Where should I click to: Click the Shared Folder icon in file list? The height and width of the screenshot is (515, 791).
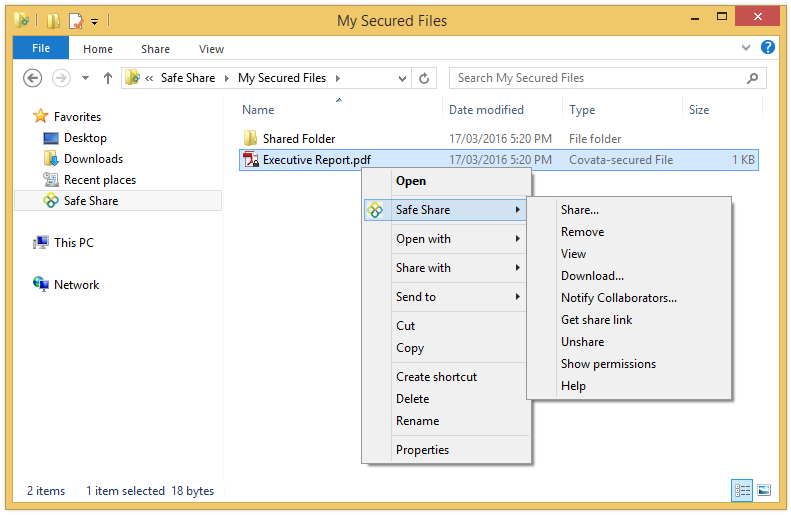250,139
